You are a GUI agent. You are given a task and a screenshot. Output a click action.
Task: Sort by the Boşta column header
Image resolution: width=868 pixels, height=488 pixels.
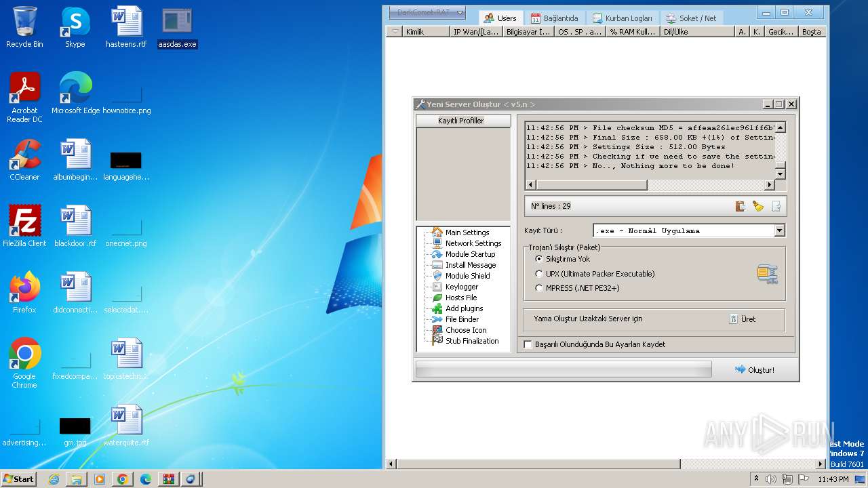click(811, 32)
